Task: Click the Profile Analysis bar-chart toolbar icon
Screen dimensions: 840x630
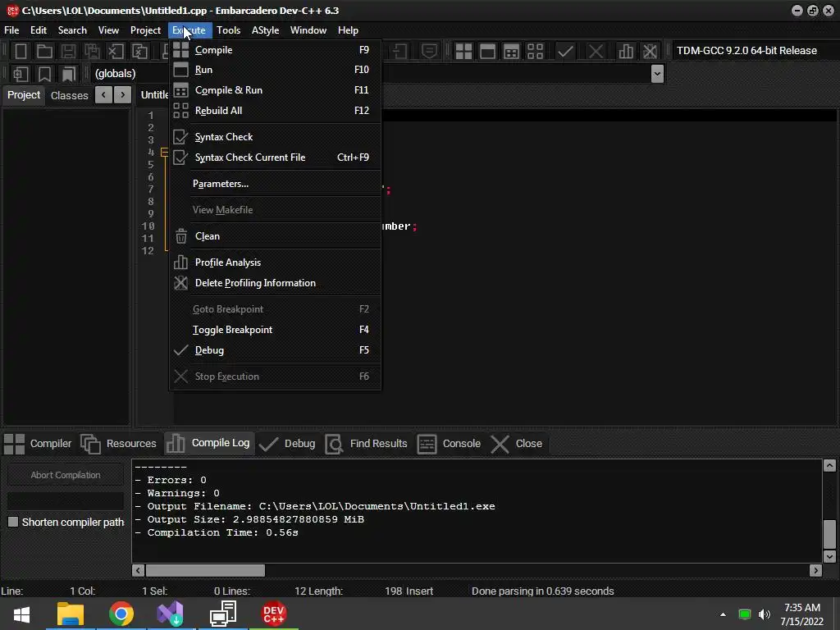Action: 626,51
